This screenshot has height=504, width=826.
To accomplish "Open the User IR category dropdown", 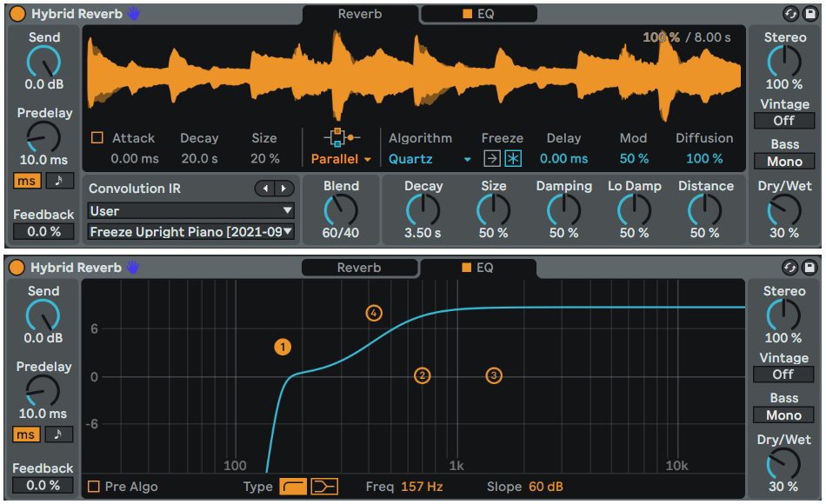I will [x=190, y=211].
